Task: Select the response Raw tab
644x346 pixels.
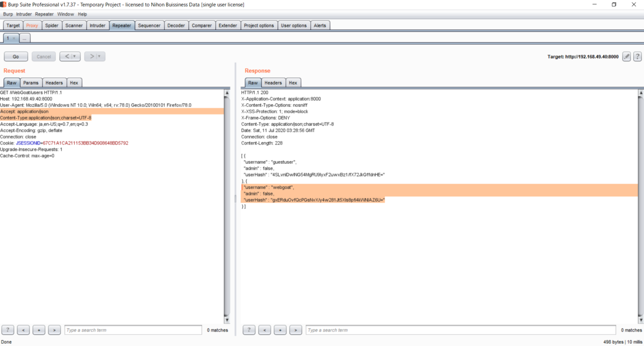Action: click(253, 83)
